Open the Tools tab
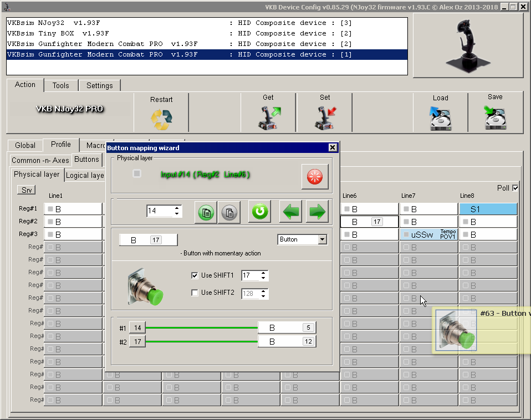531x420 pixels. coord(61,86)
